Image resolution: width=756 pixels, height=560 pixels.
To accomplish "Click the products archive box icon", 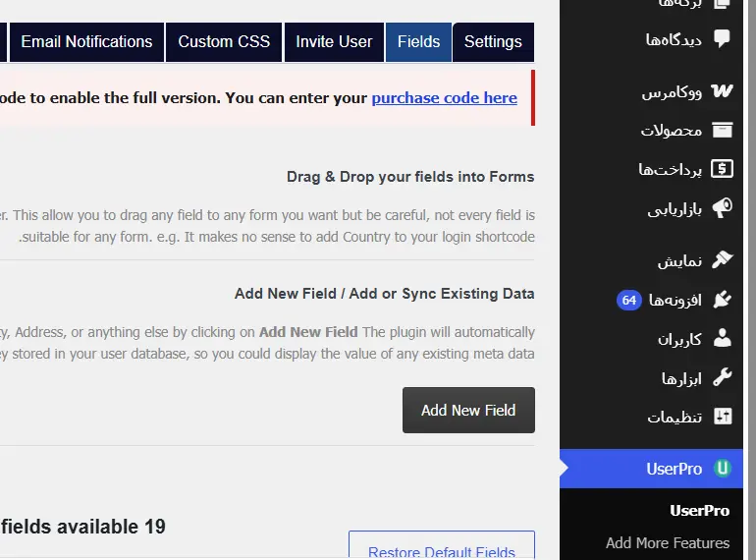I will (722, 130).
